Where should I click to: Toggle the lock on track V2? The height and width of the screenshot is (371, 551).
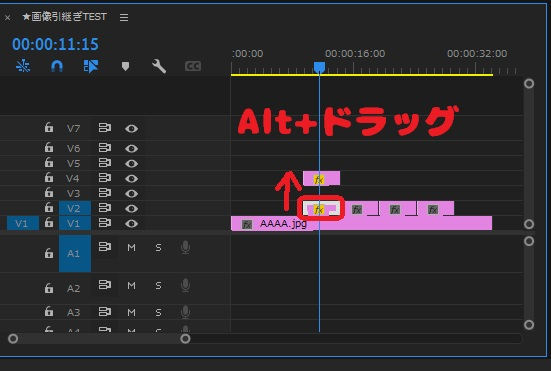click(x=49, y=208)
